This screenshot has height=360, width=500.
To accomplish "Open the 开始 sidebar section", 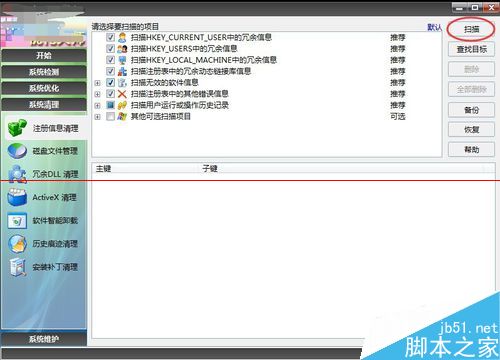I will (x=44, y=55).
